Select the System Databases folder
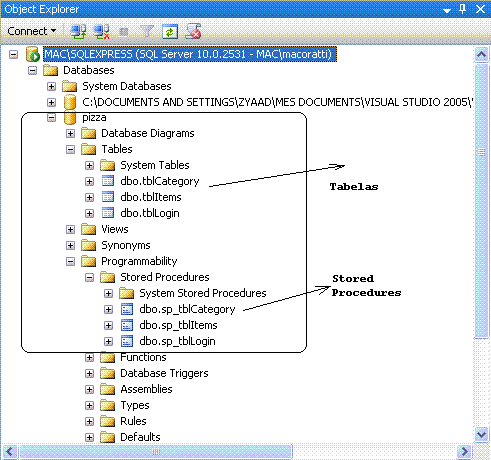The width and height of the screenshot is (491, 460). pyautogui.click(x=127, y=86)
